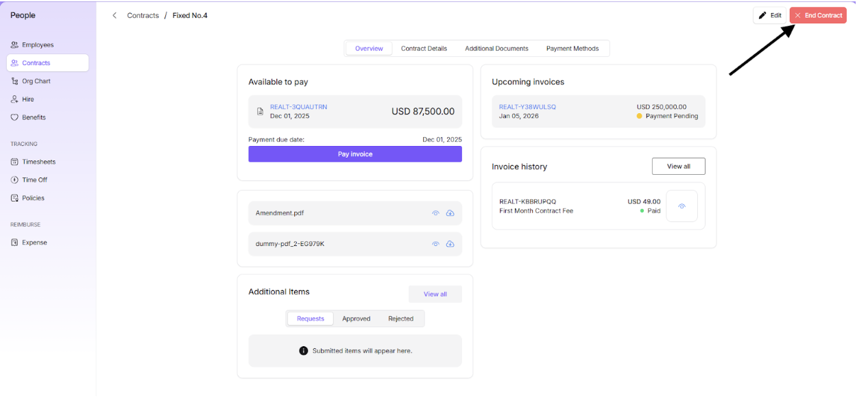Open the Additional Documents tab
Viewport: 868px width, 414px height.
(496, 49)
